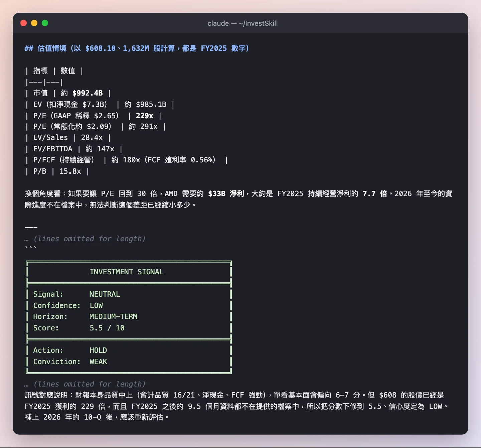This screenshot has width=481, height=448.
Task: Select the heading '## 估值情境' line
Action: pyautogui.click(x=137, y=48)
